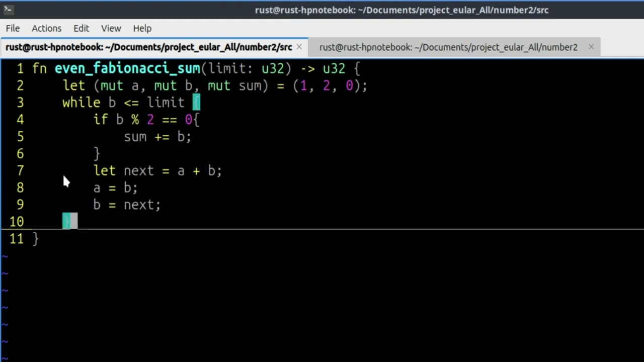644x362 pixels.
Task: Close the number2 tab on the right
Action: (x=591, y=47)
